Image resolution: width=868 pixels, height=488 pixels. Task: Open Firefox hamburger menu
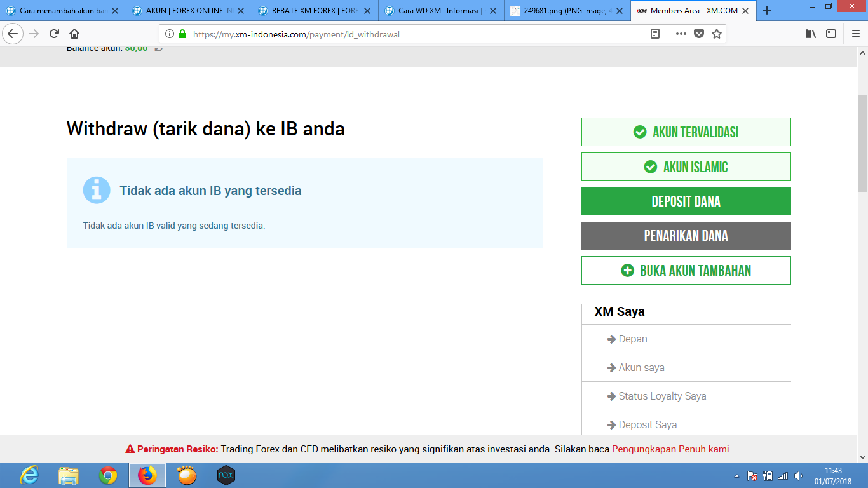coord(855,34)
